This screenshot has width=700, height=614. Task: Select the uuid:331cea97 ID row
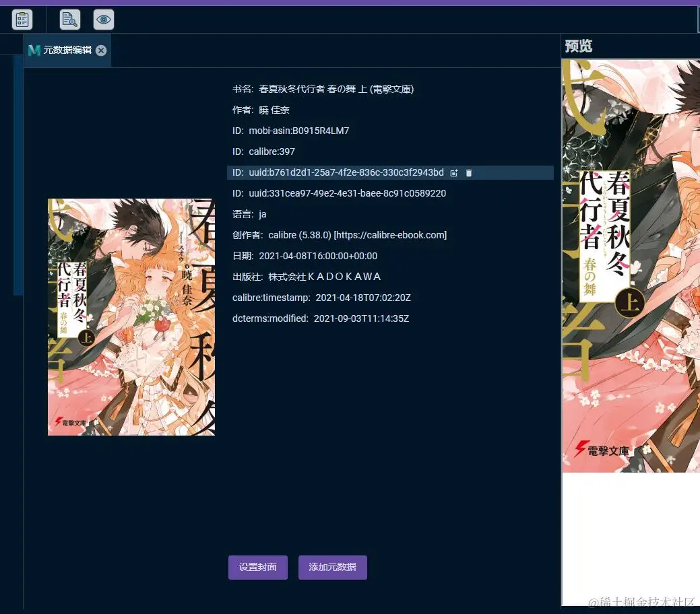390,194
